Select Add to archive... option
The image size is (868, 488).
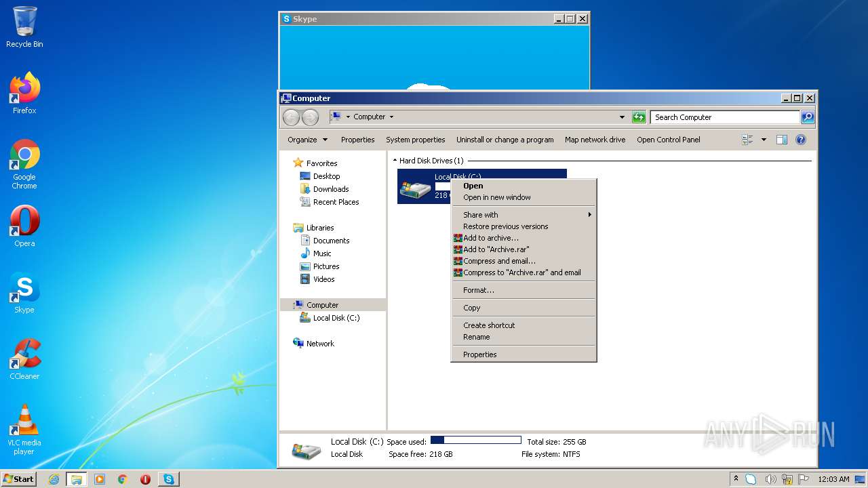(x=524, y=238)
